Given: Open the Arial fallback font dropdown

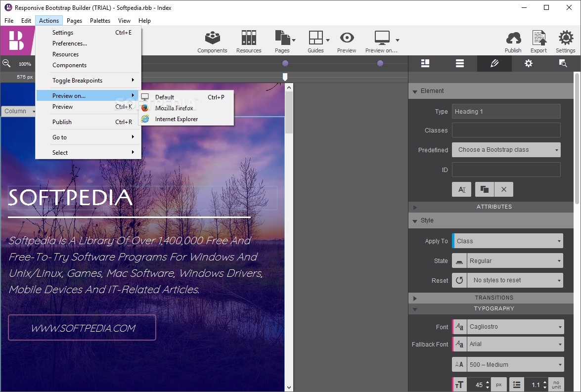Looking at the screenshot, I should (515, 344).
